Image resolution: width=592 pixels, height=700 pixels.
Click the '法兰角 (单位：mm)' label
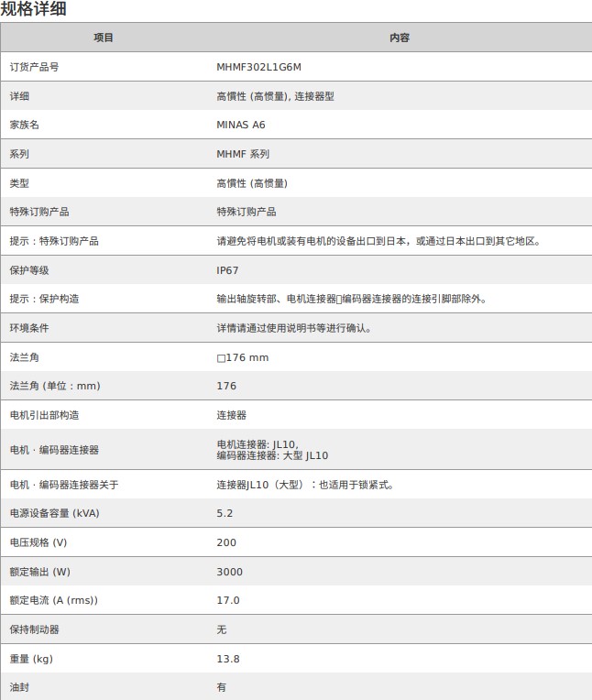coord(55,386)
